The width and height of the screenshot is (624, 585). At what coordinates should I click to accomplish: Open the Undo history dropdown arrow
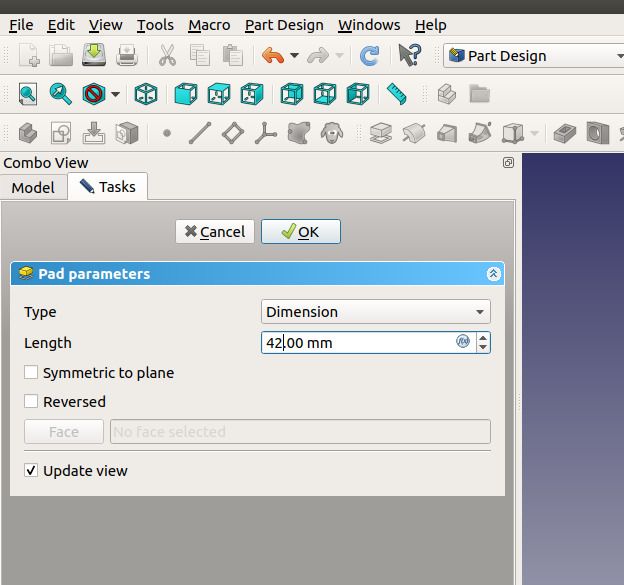click(x=294, y=55)
